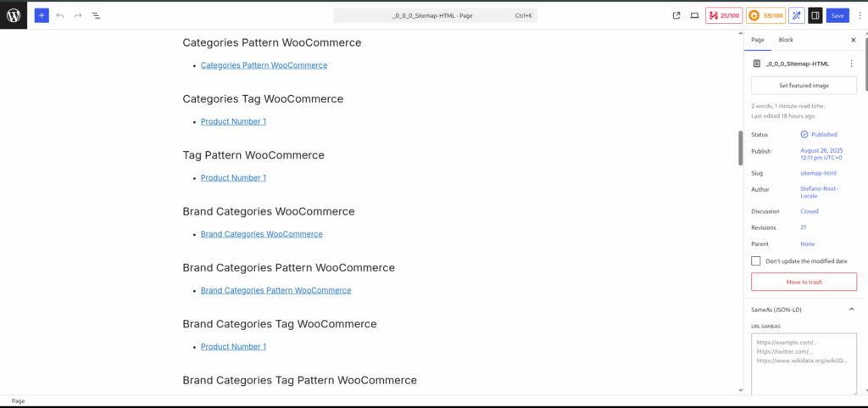
Task: Open Product Number 1 under Tag Pattern WooCommerce
Action: [x=233, y=177]
